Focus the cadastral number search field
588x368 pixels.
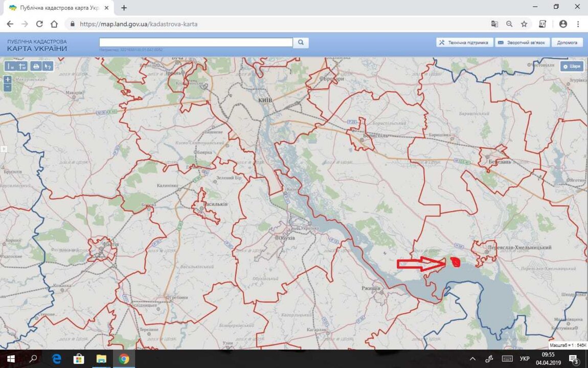point(195,42)
